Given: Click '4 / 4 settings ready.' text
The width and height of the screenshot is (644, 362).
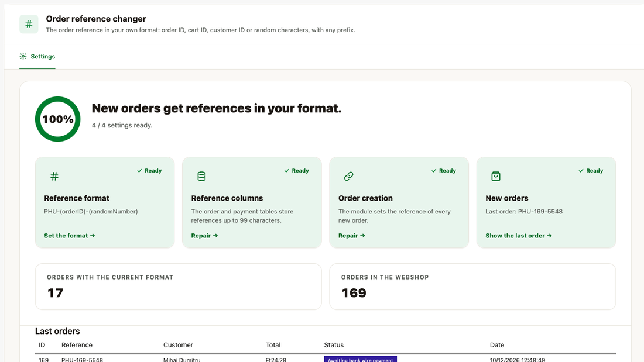Looking at the screenshot, I should point(122,125).
